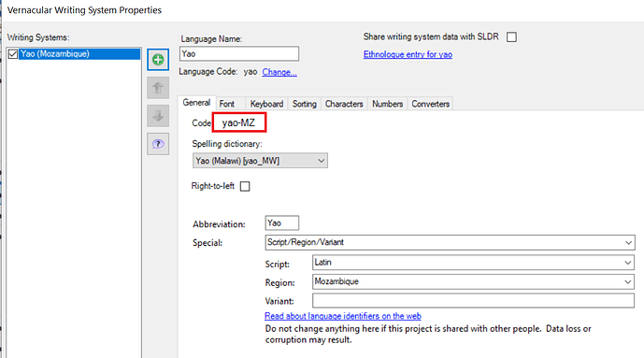
Task: Move writing system down with arrow icon
Action: pos(158,116)
